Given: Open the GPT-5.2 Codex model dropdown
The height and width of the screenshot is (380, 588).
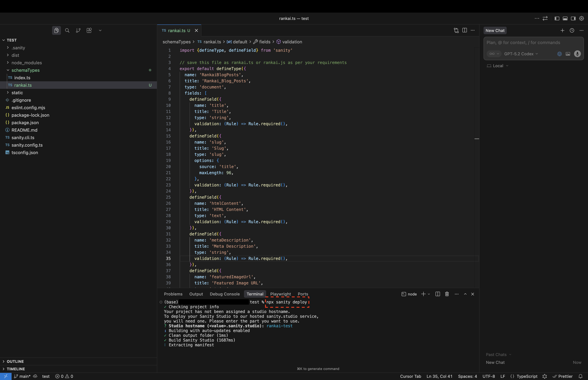Looking at the screenshot, I should (x=521, y=54).
